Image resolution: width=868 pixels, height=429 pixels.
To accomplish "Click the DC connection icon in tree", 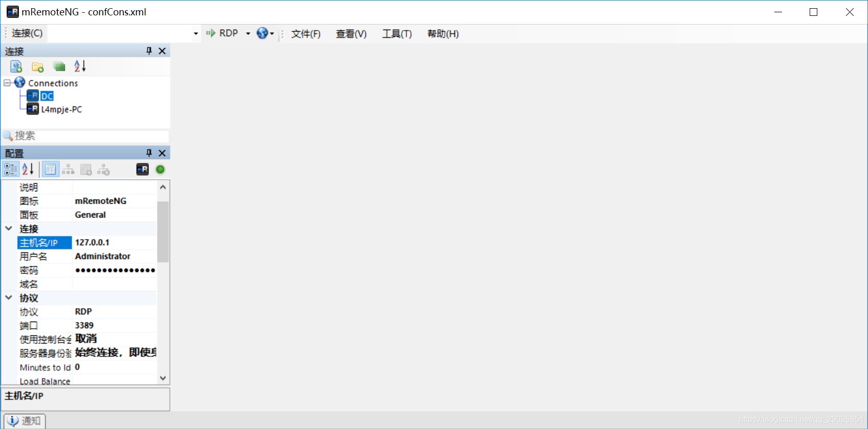I will point(32,96).
